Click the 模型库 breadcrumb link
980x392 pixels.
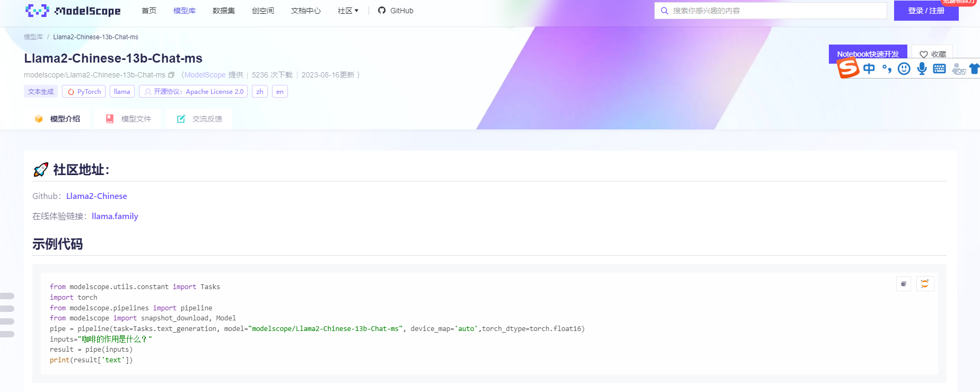point(33,37)
